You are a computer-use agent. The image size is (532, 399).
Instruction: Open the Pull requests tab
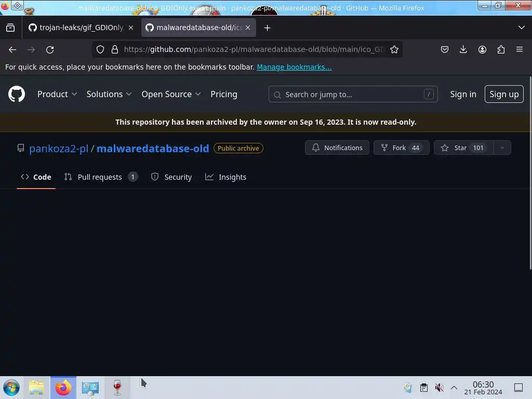(101, 177)
